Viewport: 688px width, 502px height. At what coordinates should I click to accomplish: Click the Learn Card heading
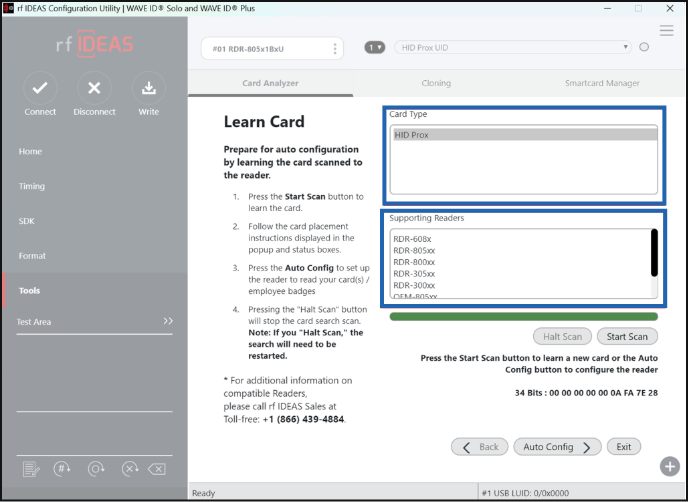click(x=264, y=122)
